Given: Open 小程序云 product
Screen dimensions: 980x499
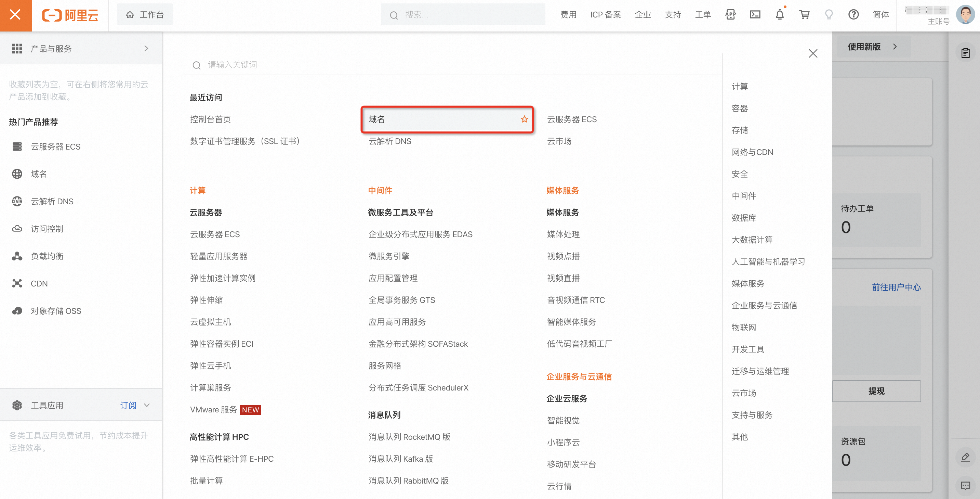Looking at the screenshot, I should pos(563,443).
